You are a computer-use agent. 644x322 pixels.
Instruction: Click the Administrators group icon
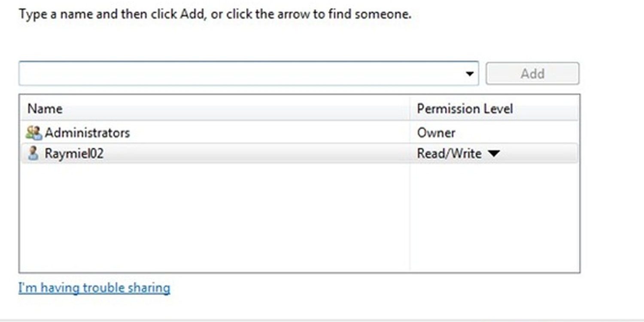[33, 133]
